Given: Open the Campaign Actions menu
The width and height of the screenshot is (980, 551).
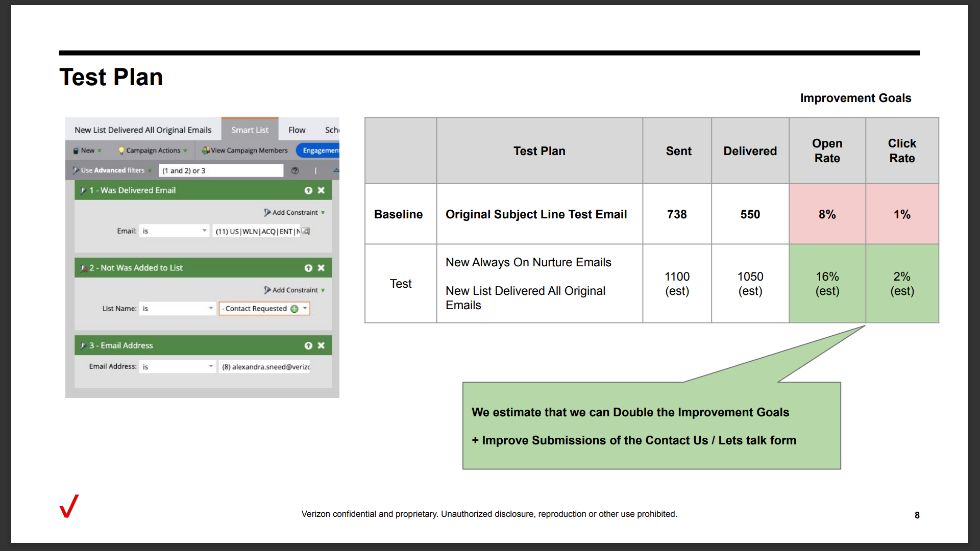Looking at the screenshot, I should click(x=153, y=151).
